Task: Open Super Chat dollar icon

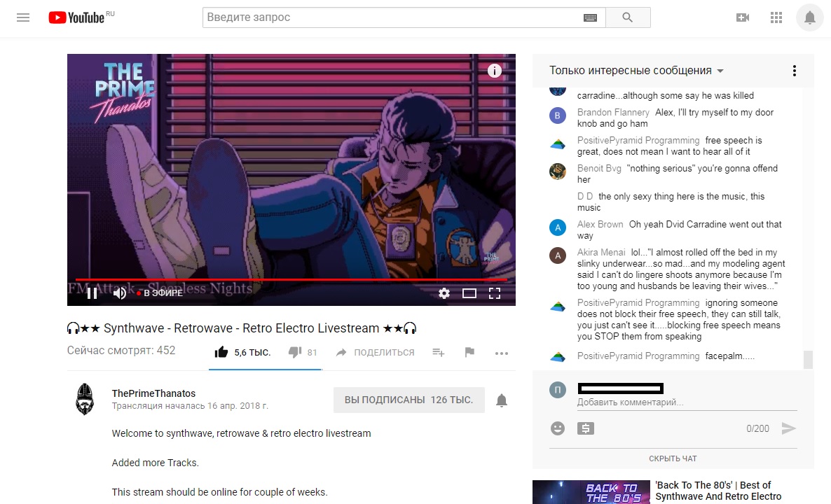Action: 585,428
